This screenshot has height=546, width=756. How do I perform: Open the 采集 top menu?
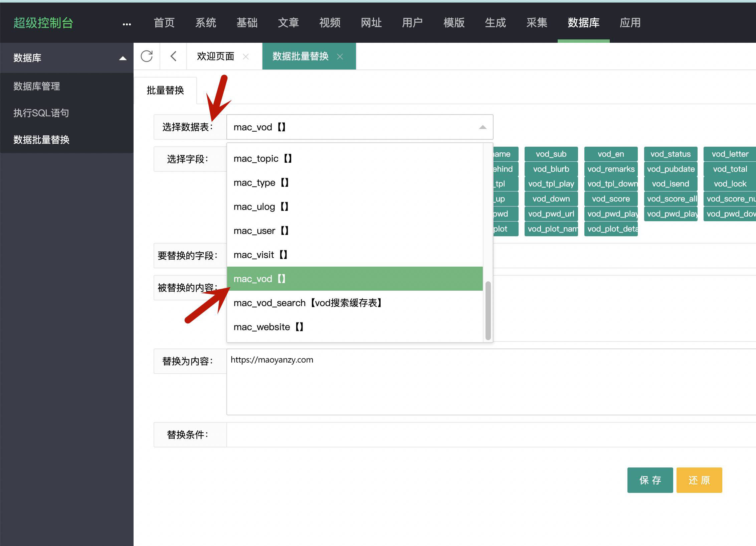(537, 23)
